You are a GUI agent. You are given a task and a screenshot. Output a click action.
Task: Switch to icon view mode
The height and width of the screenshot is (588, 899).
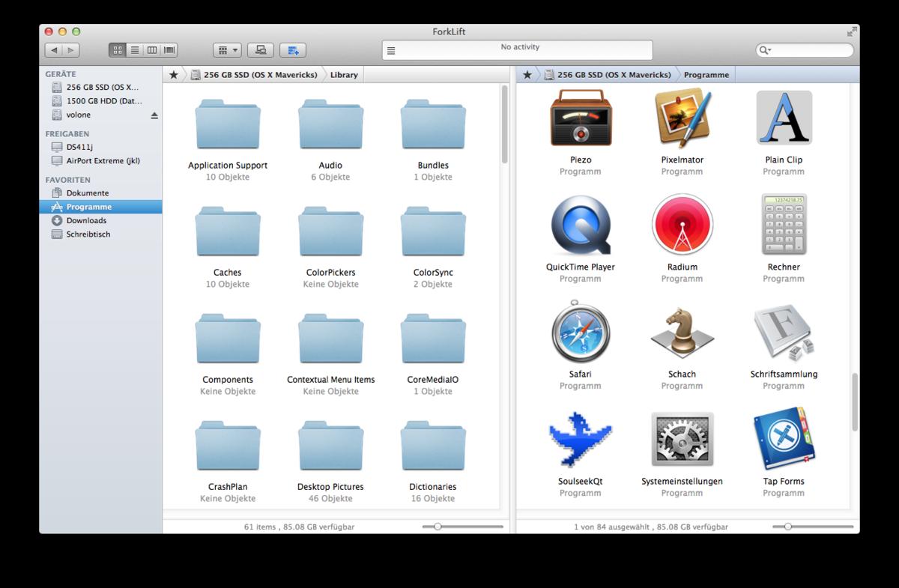[118, 50]
